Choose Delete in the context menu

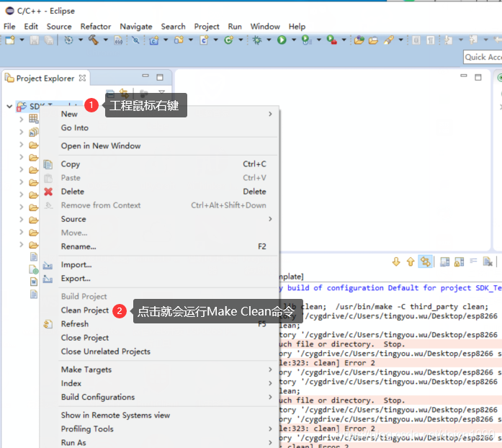[x=73, y=192]
